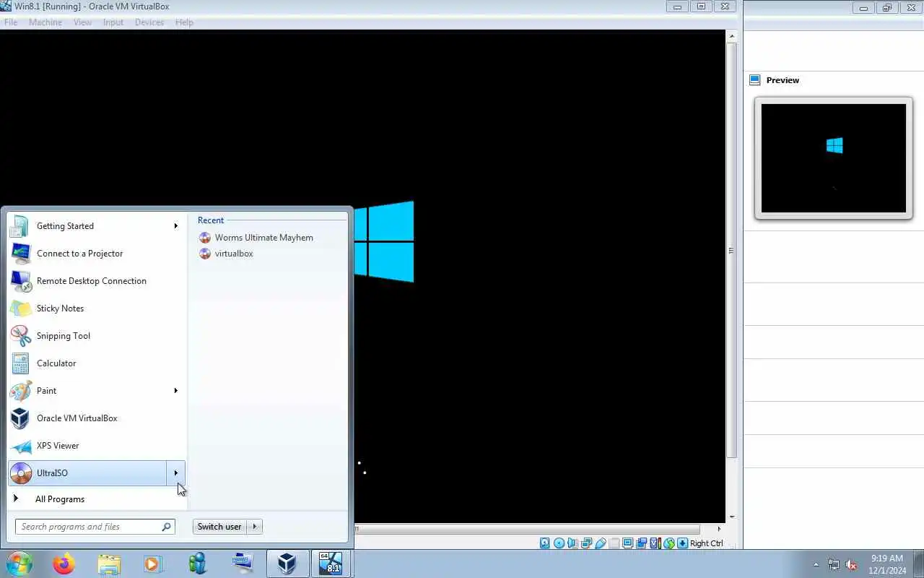
Task: Open Windows Media Player from the taskbar
Action: [153, 564]
